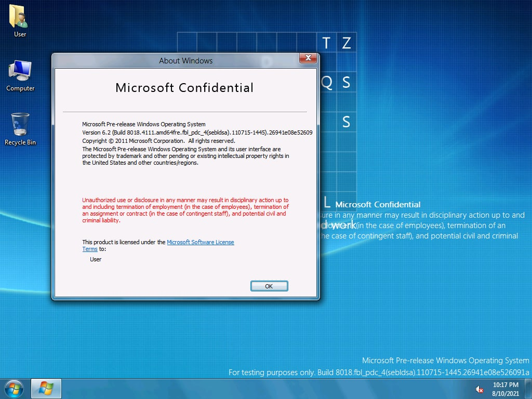Click the Q tile on desktop grid
The image size is (532, 399).
tap(326, 82)
